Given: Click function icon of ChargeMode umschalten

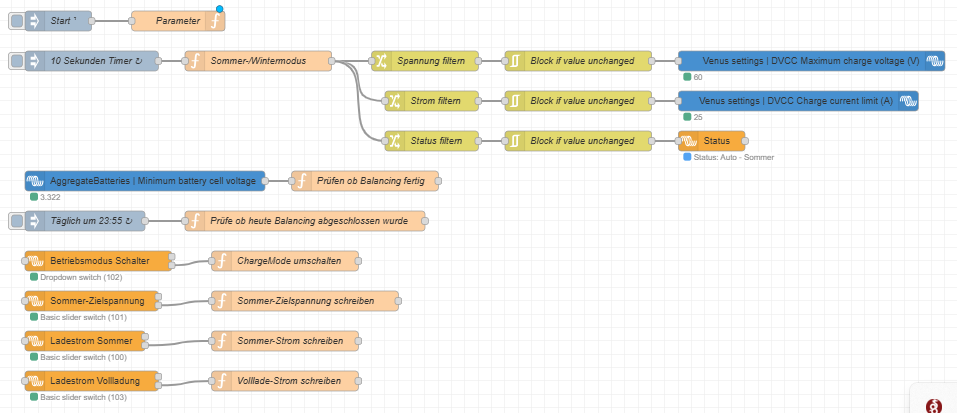Looking at the screenshot, I should pos(222,261).
